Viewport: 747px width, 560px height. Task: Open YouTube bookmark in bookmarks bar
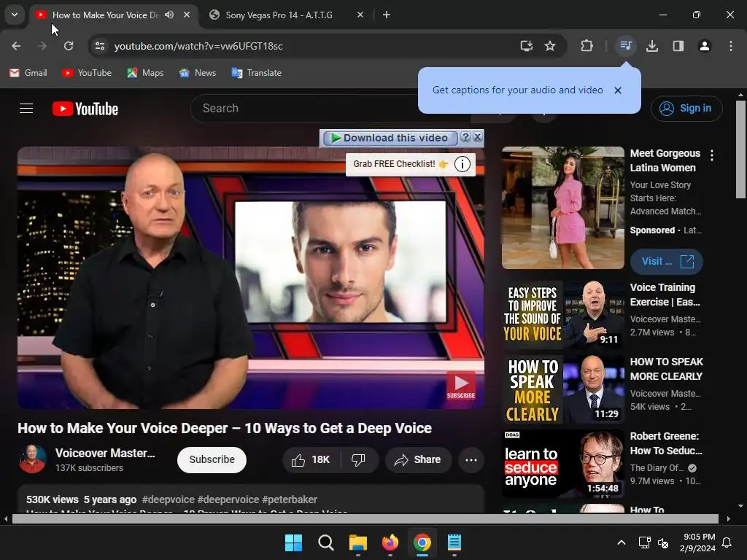tap(87, 73)
